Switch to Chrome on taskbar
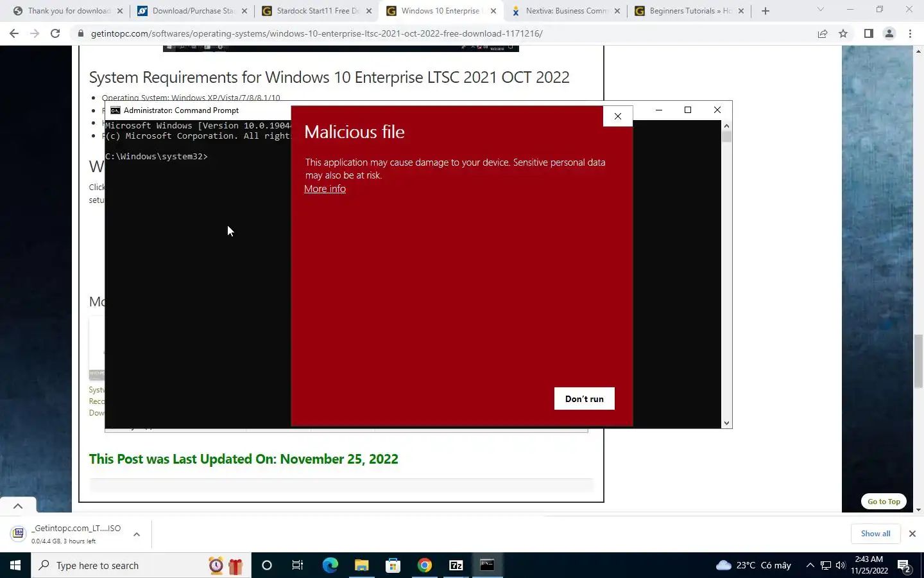924x578 pixels. (424, 565)
